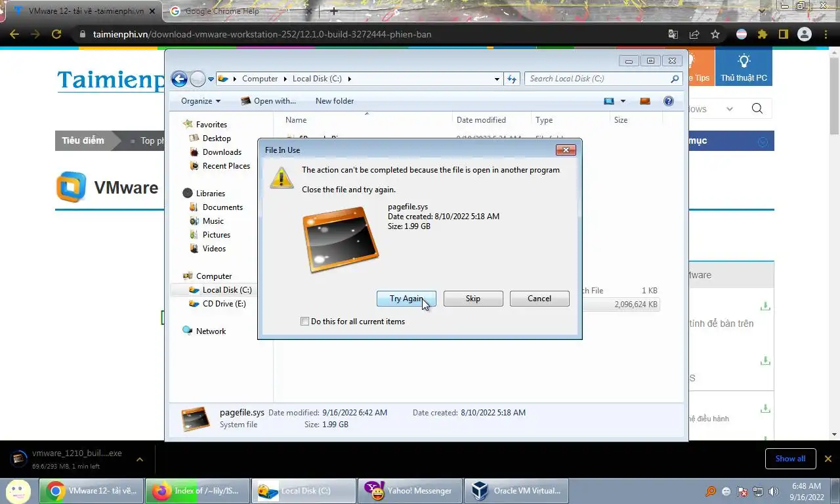Open Chrome Extensions puzzle icon
Screen dimensions: 840x504
point(763,34)
